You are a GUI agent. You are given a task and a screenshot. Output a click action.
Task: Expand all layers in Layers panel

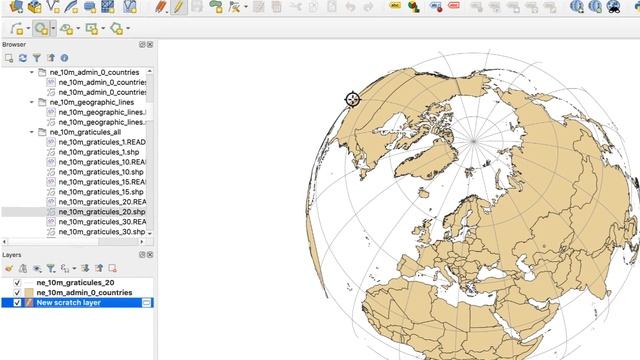click(85, 268)
